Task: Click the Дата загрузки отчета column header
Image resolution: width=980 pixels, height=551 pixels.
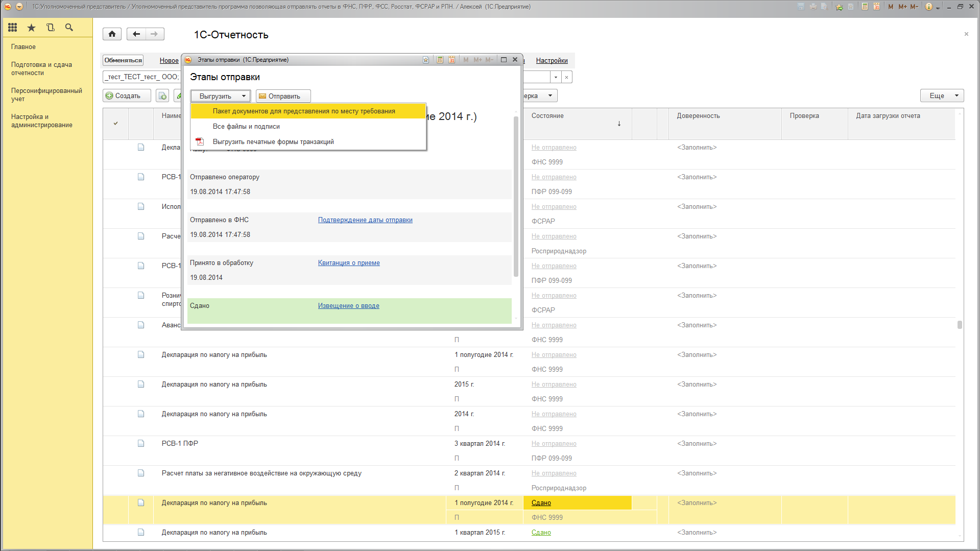Action: coord(901,124)
